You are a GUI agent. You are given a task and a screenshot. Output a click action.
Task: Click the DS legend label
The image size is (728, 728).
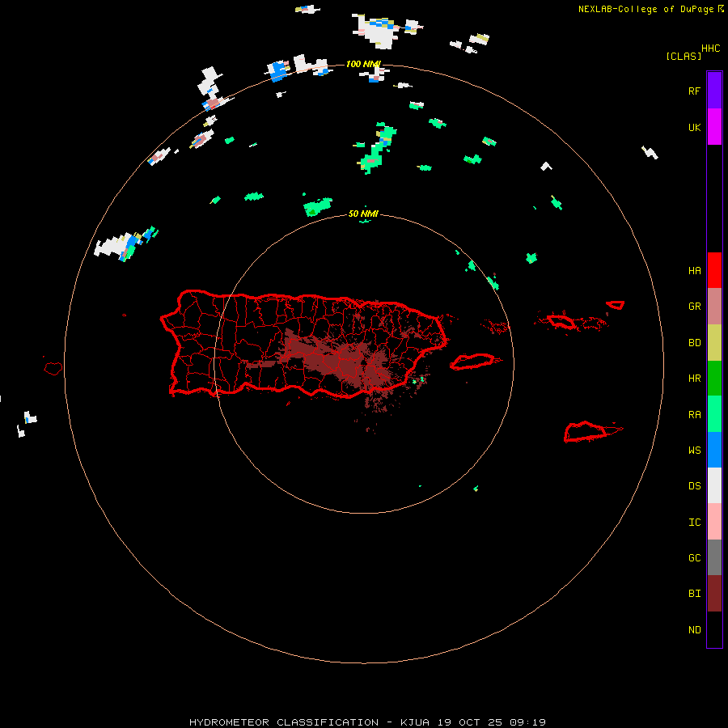coord(694,486)
